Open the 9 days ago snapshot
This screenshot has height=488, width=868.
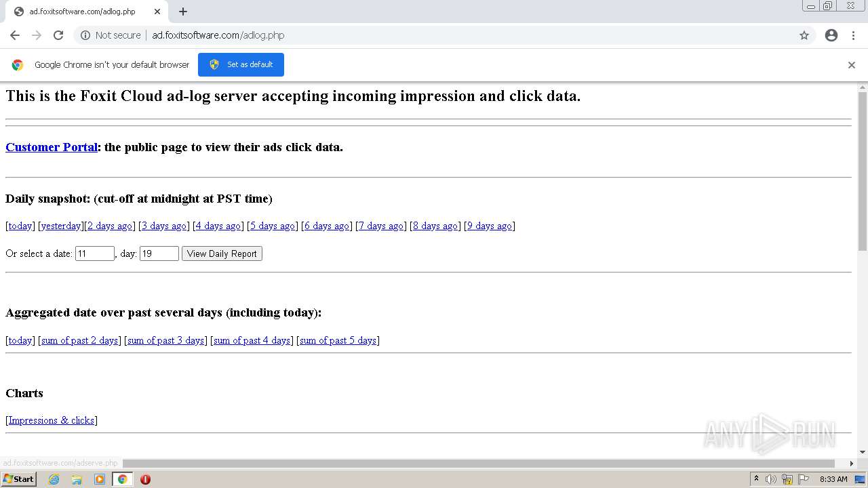coord(490,226)
